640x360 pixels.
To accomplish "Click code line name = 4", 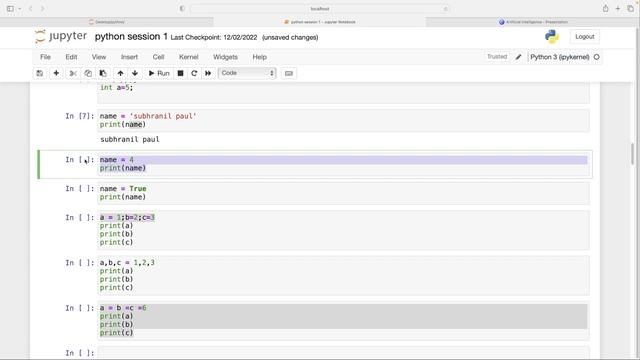I will pyautogui.click(x=117, y=160).
